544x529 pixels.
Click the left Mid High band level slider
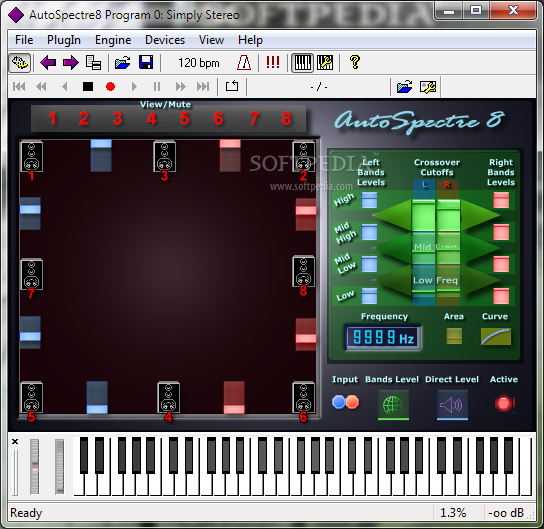(369, 232)
